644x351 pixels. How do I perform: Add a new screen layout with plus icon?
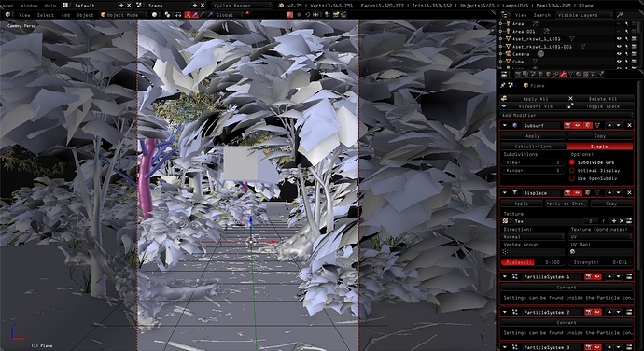pos(121,6)
